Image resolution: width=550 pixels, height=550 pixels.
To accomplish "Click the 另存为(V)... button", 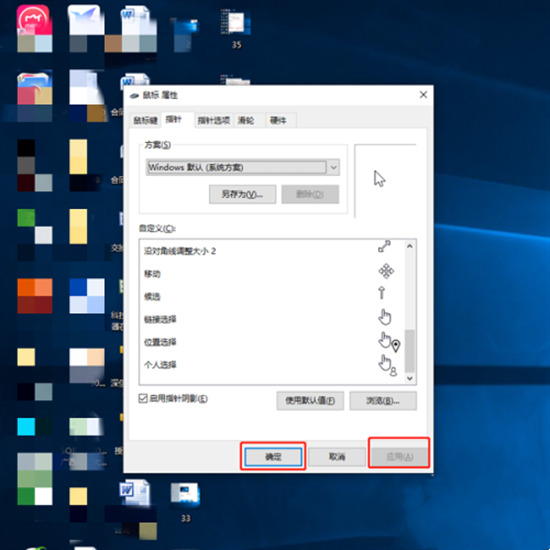I will (x=242, y=194).
